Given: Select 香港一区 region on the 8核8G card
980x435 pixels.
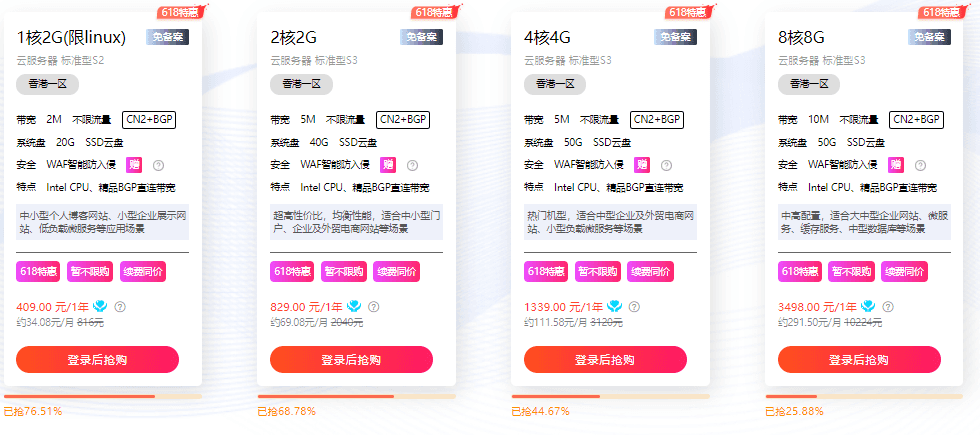Looking at the screenshot, I should click(x=809, y=84).
